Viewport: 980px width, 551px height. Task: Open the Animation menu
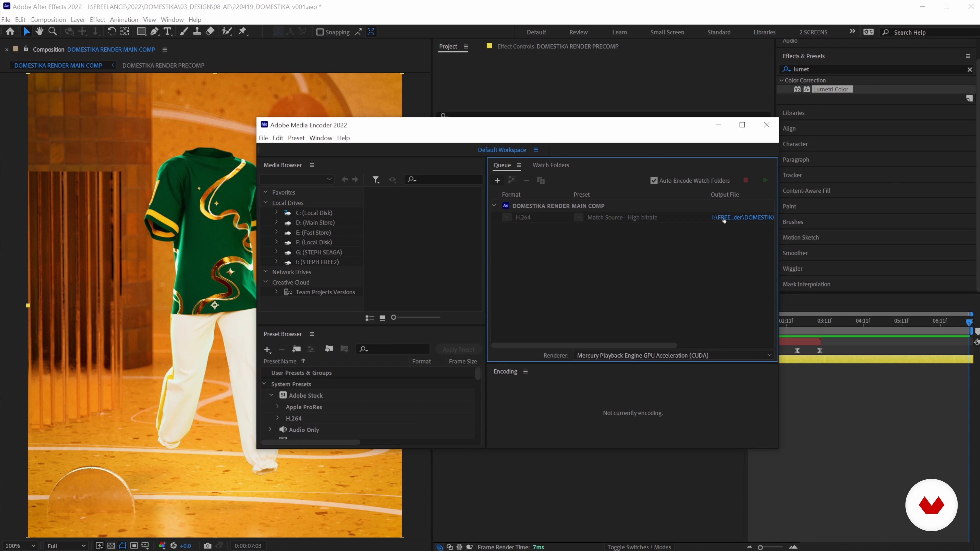pos(124,19)
